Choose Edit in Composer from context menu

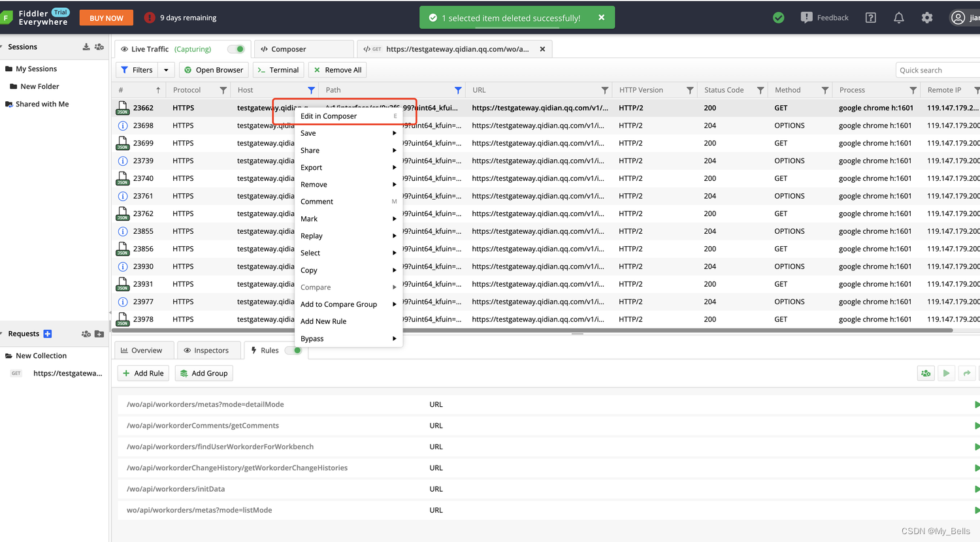pos(348,116)
